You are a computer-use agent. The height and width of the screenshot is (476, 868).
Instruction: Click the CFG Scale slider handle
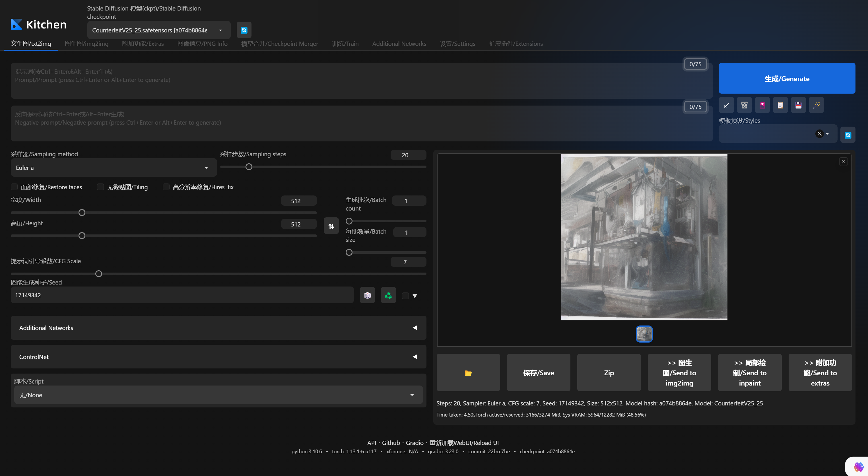[x=98, y=274]
